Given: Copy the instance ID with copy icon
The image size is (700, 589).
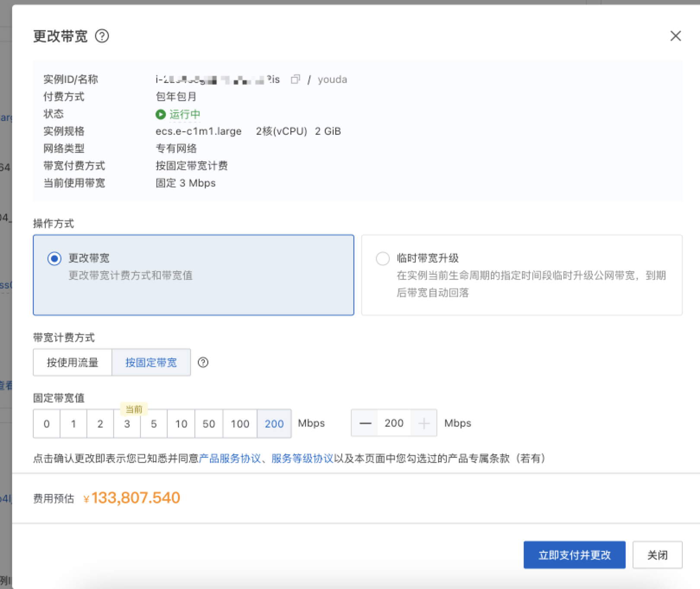Looking at the screenshot, I should point(295,79).
